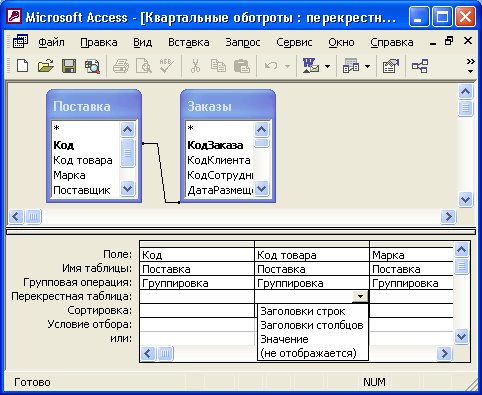Screen dimensions: 482x395
Task: Open the Query Type dropdown arrow
Action: 367,66
